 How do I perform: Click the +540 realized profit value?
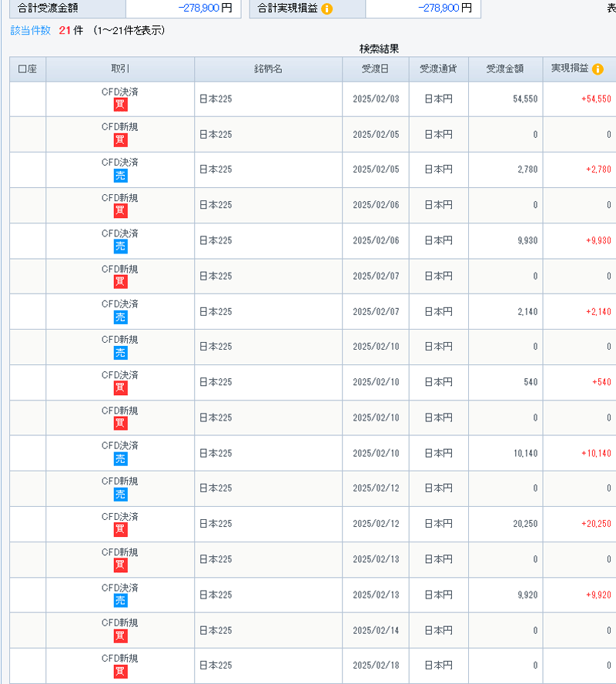pos(601,382)
